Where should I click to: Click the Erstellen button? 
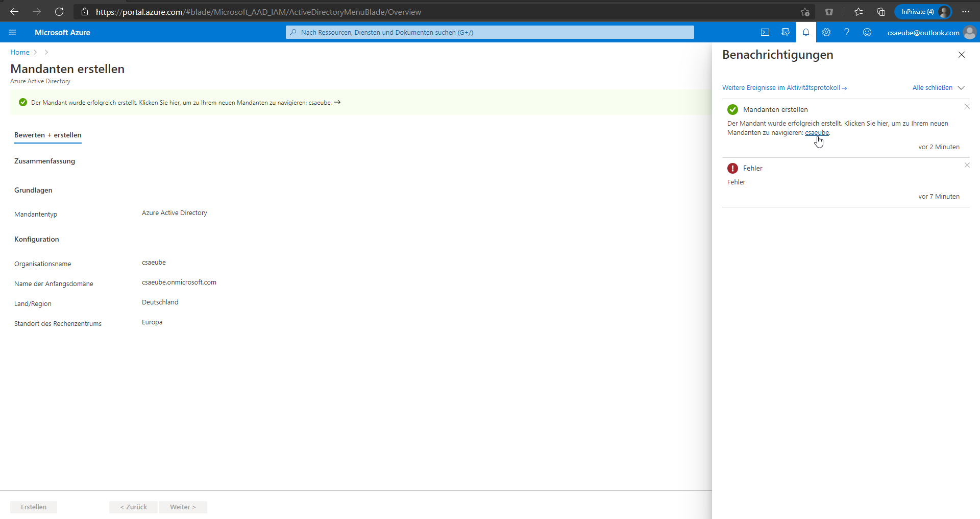pos(34,507)
